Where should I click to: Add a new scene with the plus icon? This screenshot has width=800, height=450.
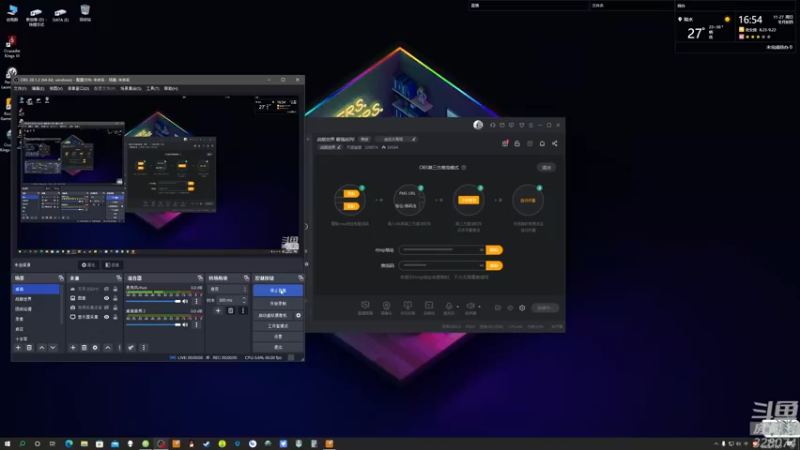coord(18,347)
